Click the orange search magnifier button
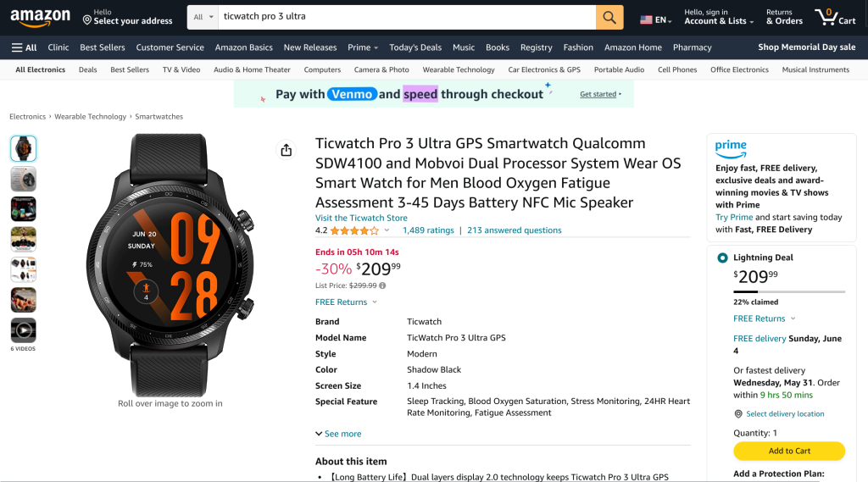 click(x=609, y=17)
